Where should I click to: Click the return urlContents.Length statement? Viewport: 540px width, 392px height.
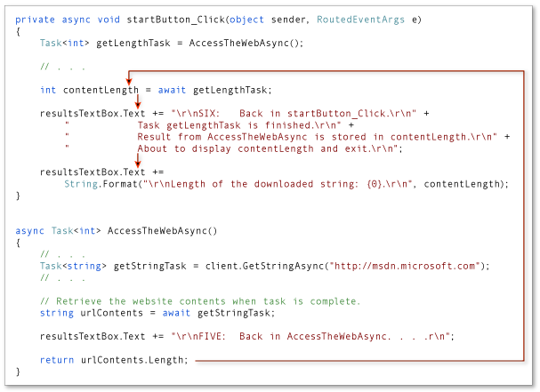tap(114, 360)
